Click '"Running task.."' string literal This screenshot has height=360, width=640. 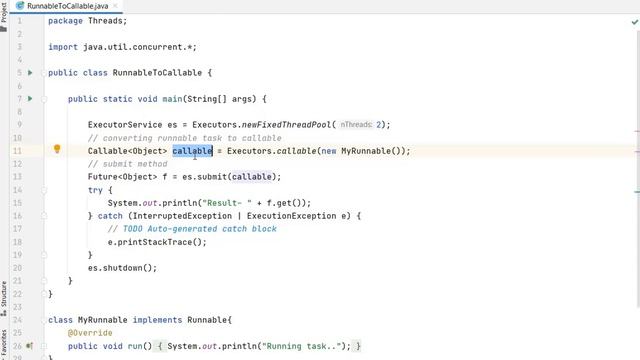tap(302, 346)
